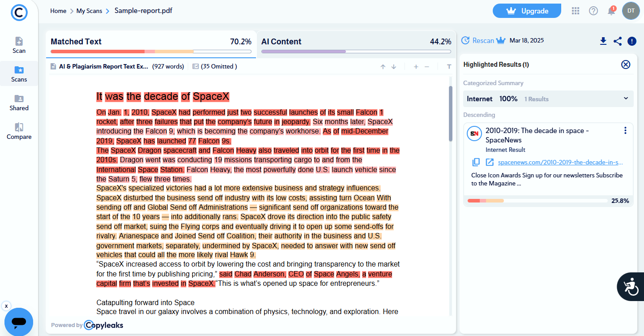This screenshot has height=336, width=644.
Task: Close the Highlighted Results panel
Action: click(626, 65)
